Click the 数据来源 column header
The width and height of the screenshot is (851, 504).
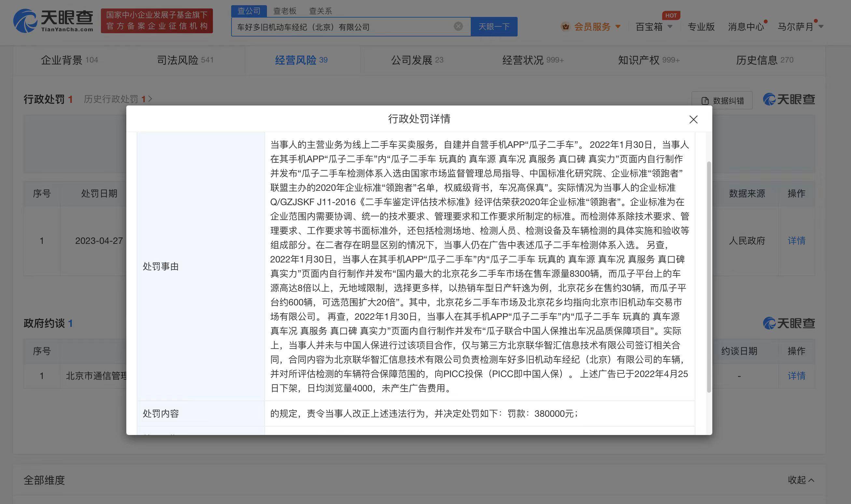click(747, 194)
